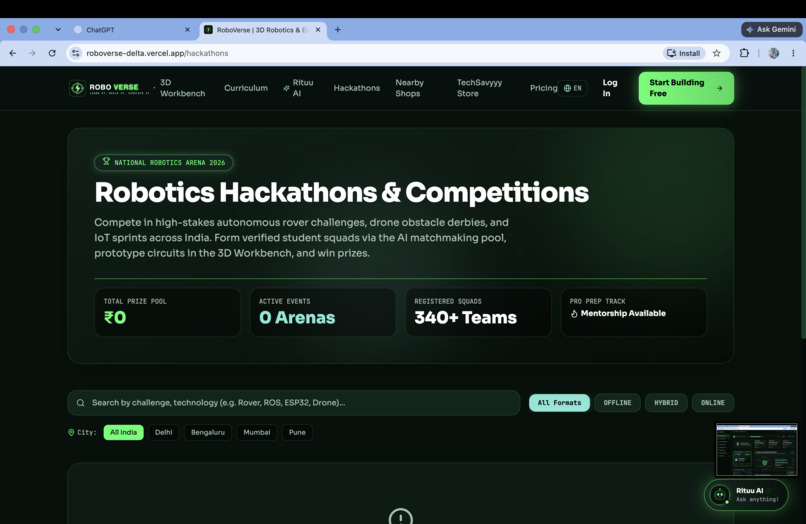Click the browser address bar URL
This screenshot has height=524, width=806.
tap(157, 53)
